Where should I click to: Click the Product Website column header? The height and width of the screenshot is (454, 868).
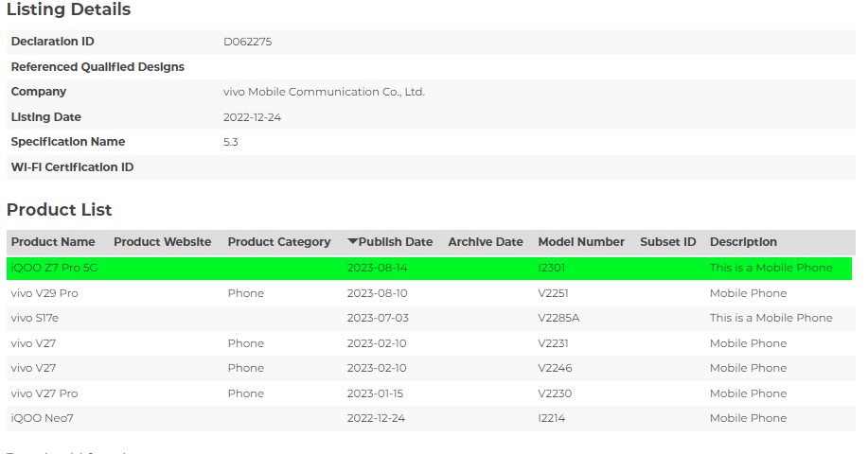[162, 242]
